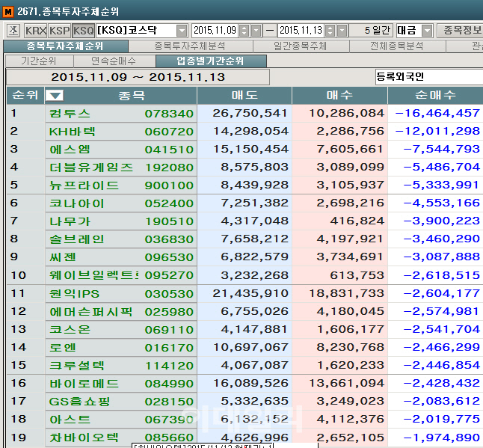Click buy amount 10,286,084 cell
This screenshot has height=448, width=483.
coord(339,114)
